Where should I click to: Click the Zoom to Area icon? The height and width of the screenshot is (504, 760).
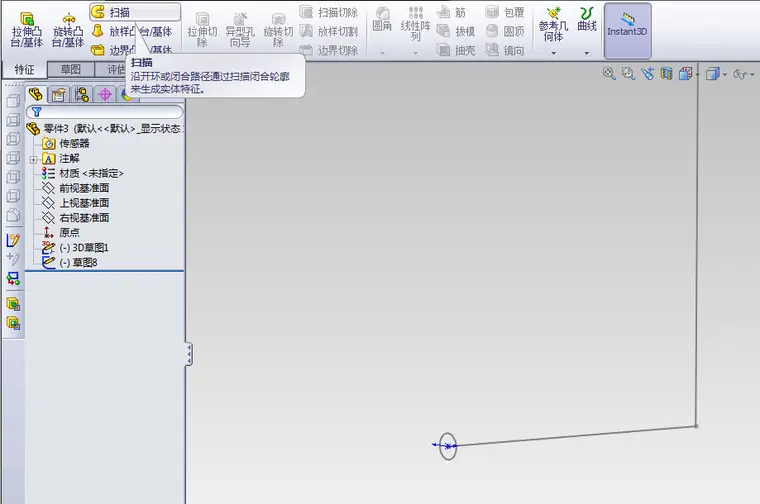[x=628, y=74]
